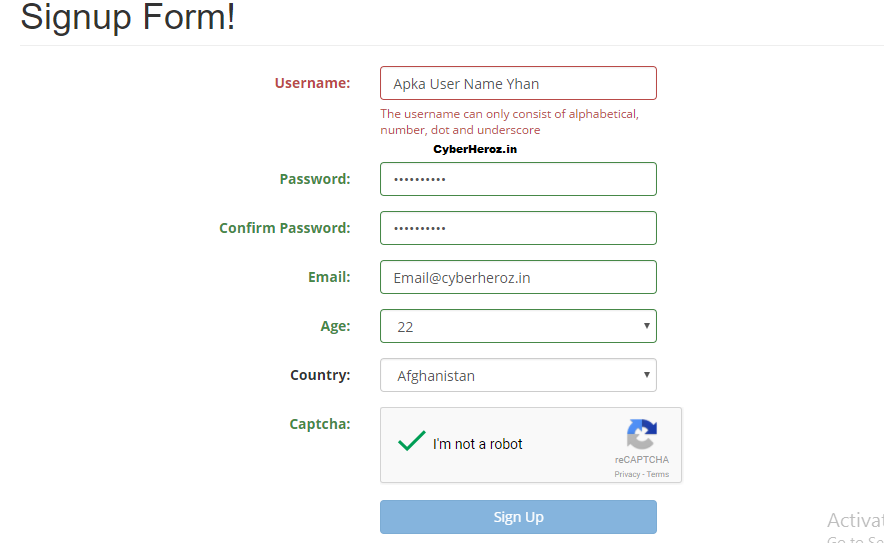Click the Confirm Password field
Viewport: 884px width, 543px height.
[x=518, y=228]
